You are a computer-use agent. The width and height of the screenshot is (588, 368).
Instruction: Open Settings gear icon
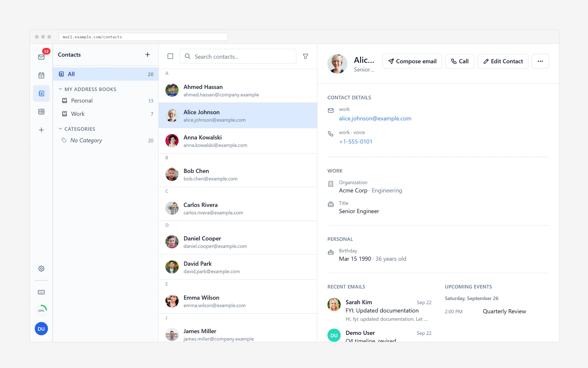pos(41,269)
